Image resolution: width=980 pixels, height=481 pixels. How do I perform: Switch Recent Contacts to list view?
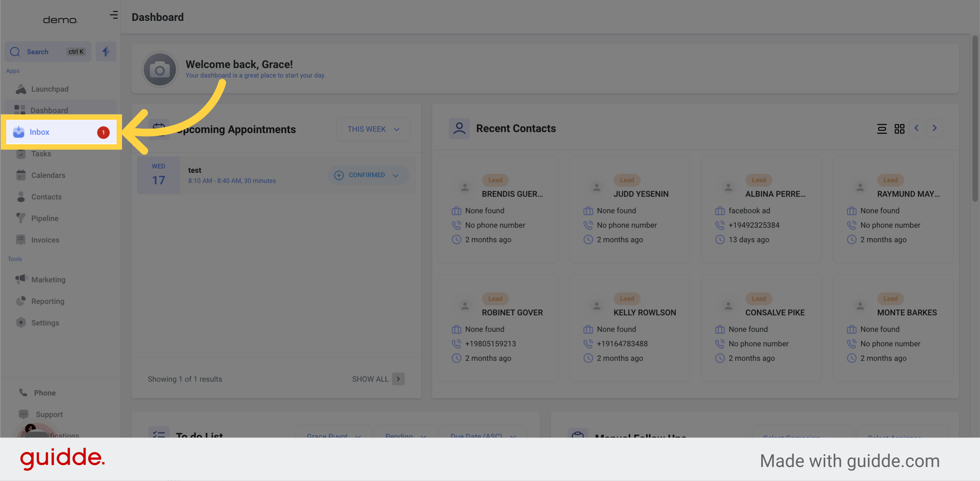point(882,128)
